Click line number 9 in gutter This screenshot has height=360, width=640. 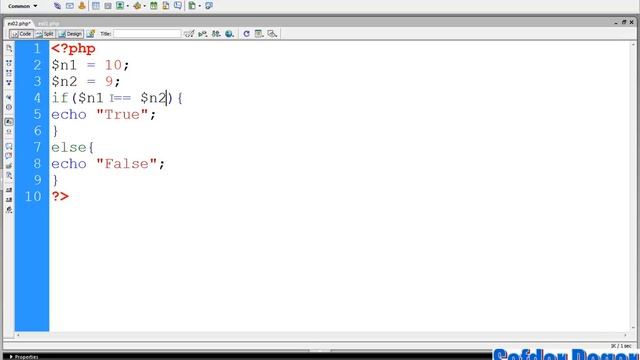pos(37,180)
